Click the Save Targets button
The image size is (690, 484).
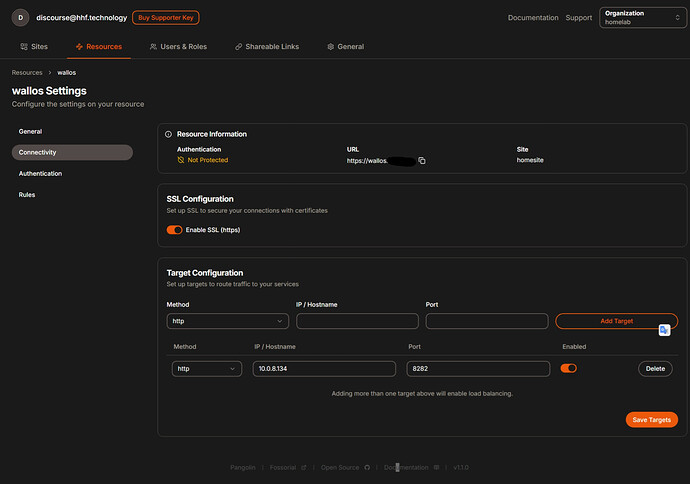click(x=652, y=420)
